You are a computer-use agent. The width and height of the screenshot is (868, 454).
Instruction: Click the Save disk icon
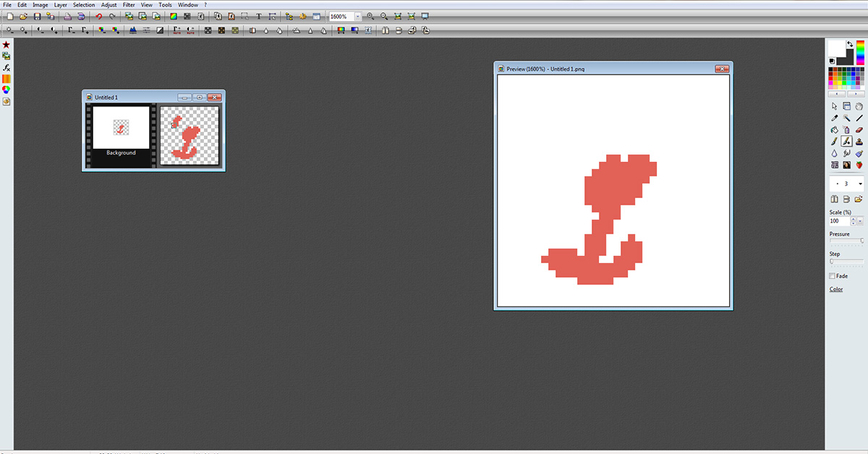click(38, 16)
